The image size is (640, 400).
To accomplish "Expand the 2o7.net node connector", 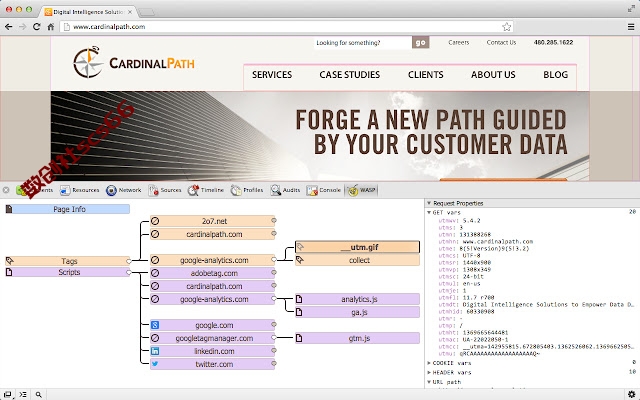I will [274, 220].
